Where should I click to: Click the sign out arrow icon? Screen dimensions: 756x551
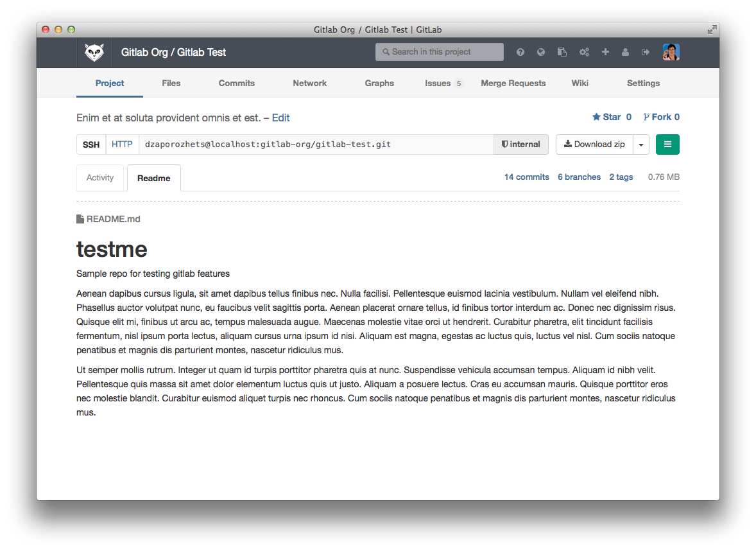point(646,52)
